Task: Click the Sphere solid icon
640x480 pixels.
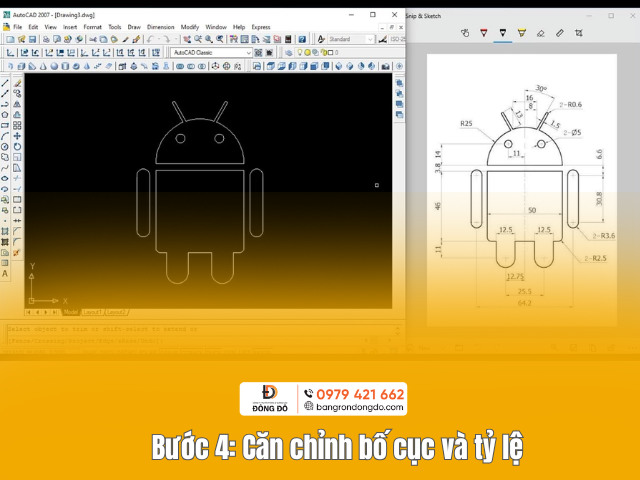Action: [54, 66]
